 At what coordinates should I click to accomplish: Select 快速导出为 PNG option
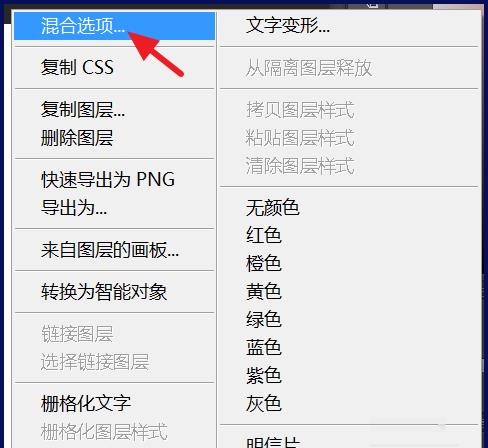[x=115, y=179]
